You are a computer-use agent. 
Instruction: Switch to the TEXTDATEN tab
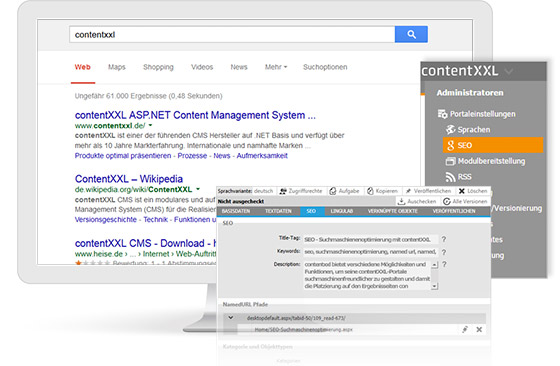coord(278,211)
